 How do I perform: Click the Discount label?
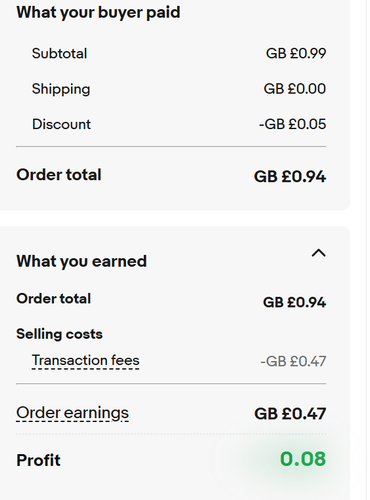pyautogui.click(x=61, y=124)
